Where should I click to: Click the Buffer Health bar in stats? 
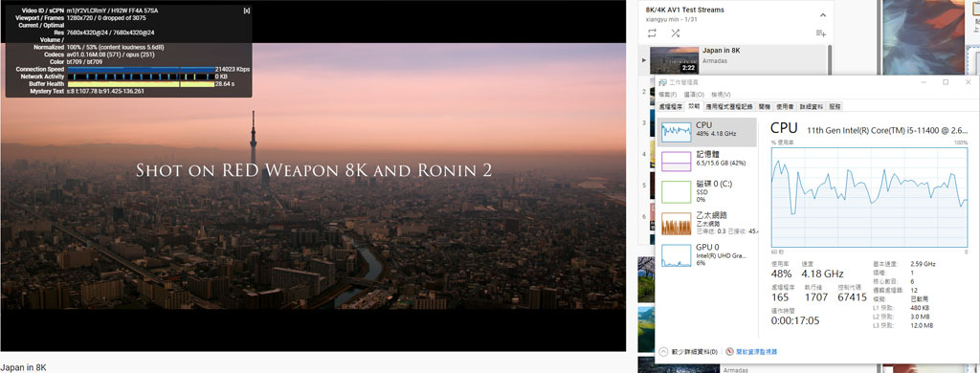(140, 84)
